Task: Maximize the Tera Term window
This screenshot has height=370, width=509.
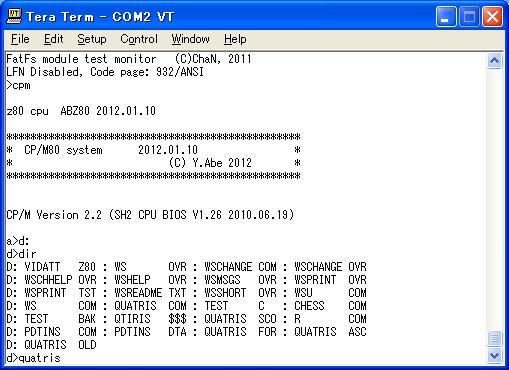Action: [469, 16]
